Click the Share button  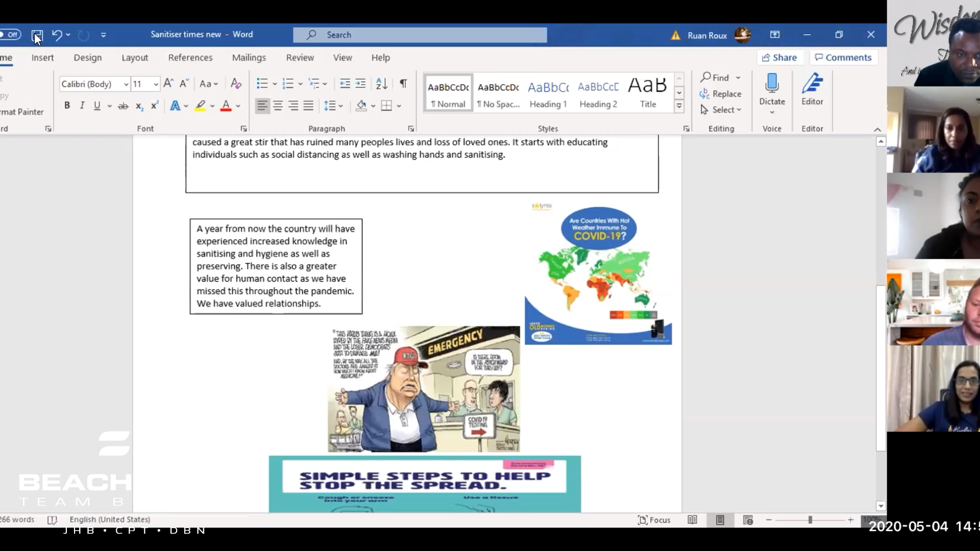pos(779,58)
